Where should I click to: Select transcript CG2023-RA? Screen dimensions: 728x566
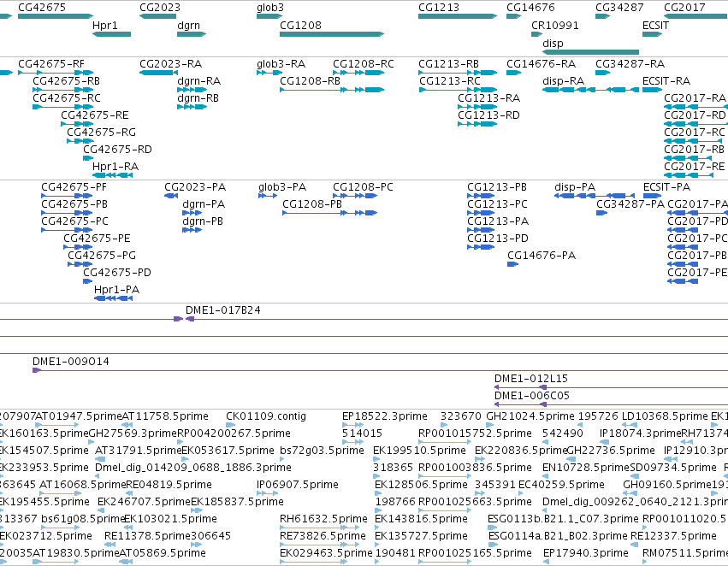click(158, 73)
